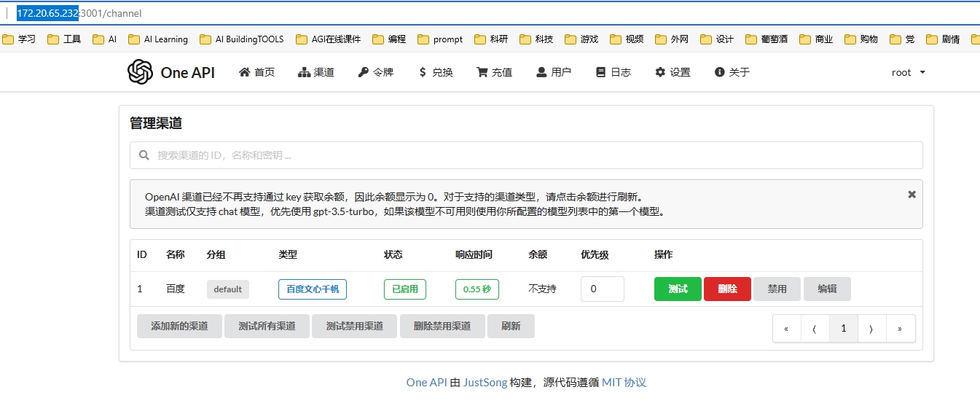Viewport: 980px width, 406px height.
Task: Click the One API logo icon
Action: pyautogui.click(x=140, y=72)
